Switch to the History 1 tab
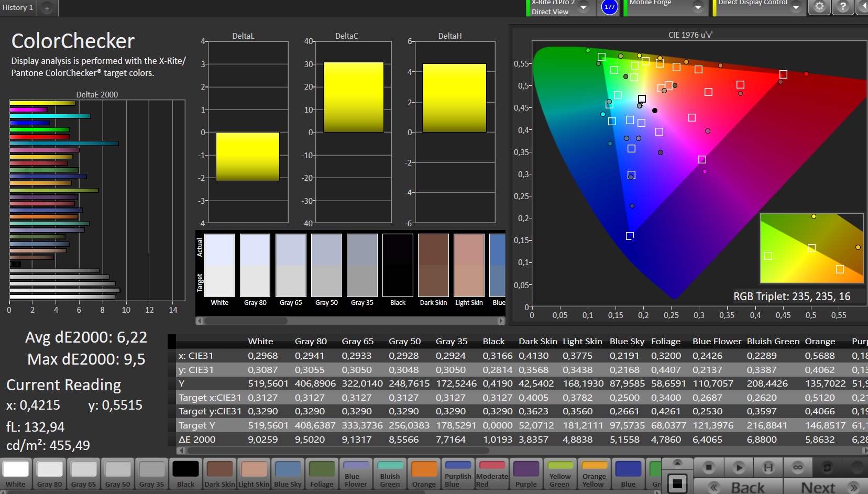 18,8
